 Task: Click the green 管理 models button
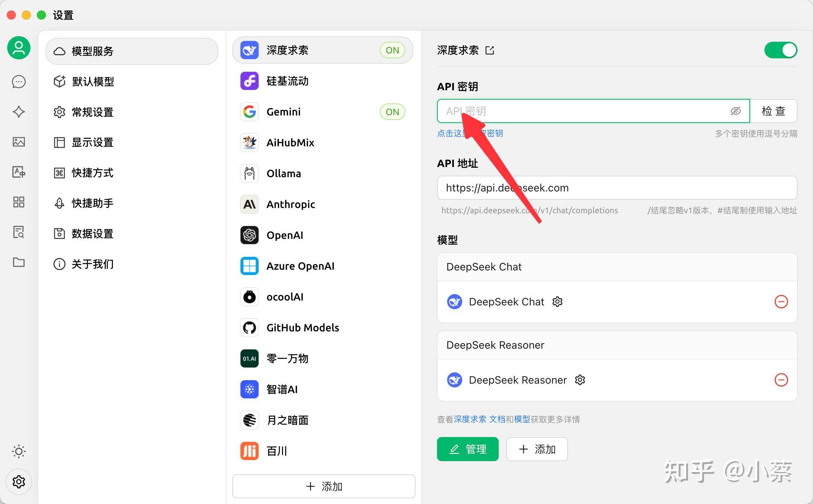point(468,449)
